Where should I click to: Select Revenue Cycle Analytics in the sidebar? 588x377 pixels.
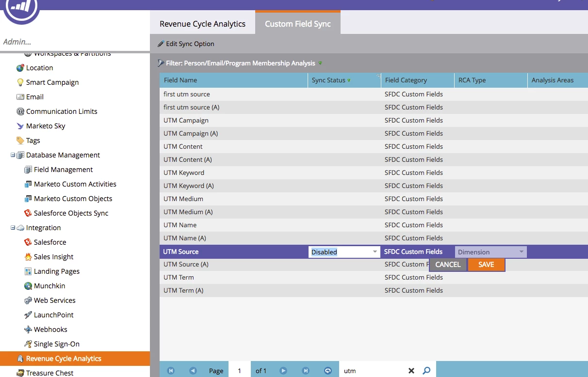75,359
